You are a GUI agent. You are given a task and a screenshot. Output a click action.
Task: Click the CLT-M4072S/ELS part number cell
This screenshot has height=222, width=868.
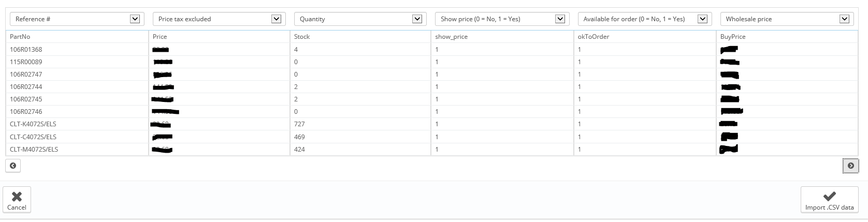coord(34,150)
